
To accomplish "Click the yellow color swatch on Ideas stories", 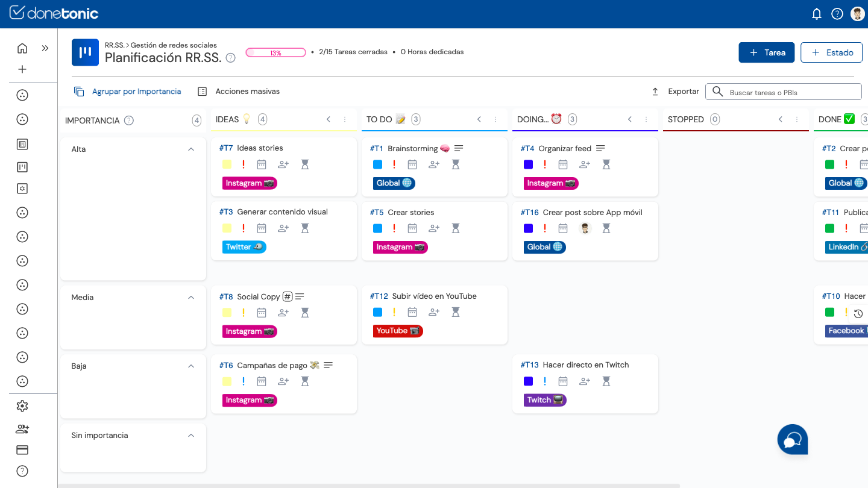I will pos(227,164).
